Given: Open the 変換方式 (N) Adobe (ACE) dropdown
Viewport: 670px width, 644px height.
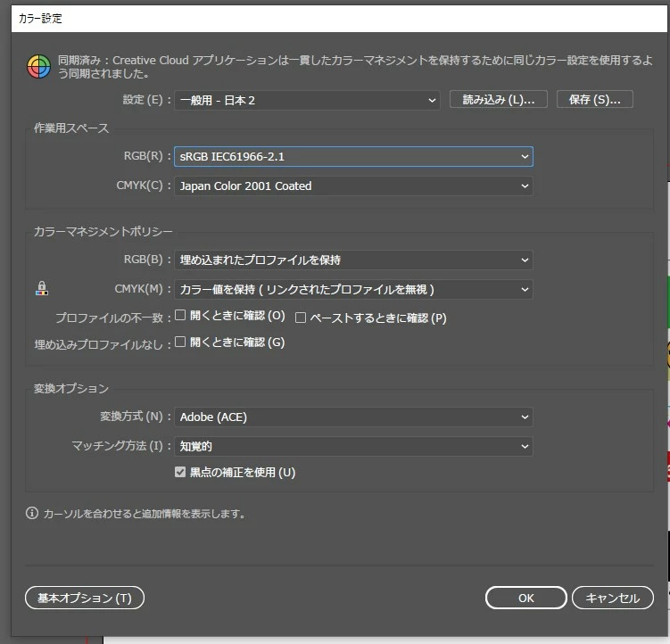Looking at the screenshot, I should click(x=353, y=417).
